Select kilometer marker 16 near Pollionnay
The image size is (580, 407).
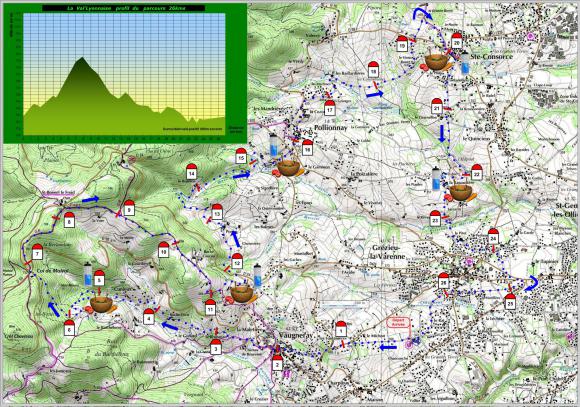[307, 147]
